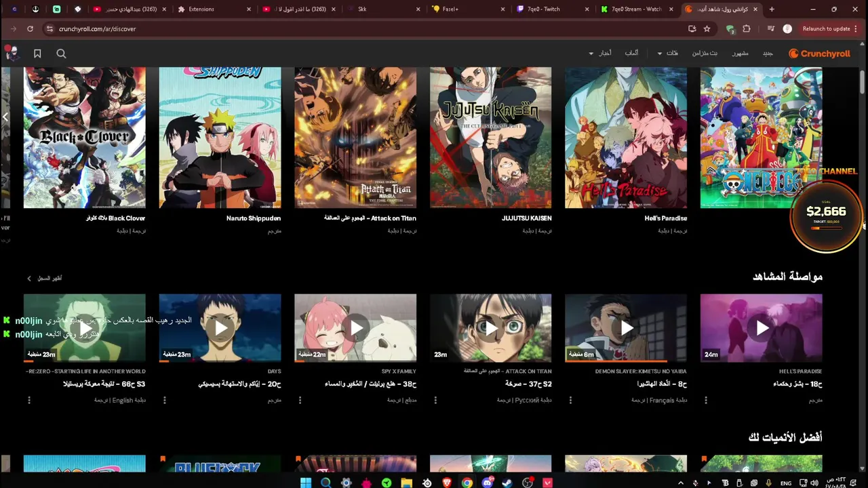The height and width of the screenshot is (488, 868).
Task: Open the بث متزامن simulcast menu item
Action: 705,53
